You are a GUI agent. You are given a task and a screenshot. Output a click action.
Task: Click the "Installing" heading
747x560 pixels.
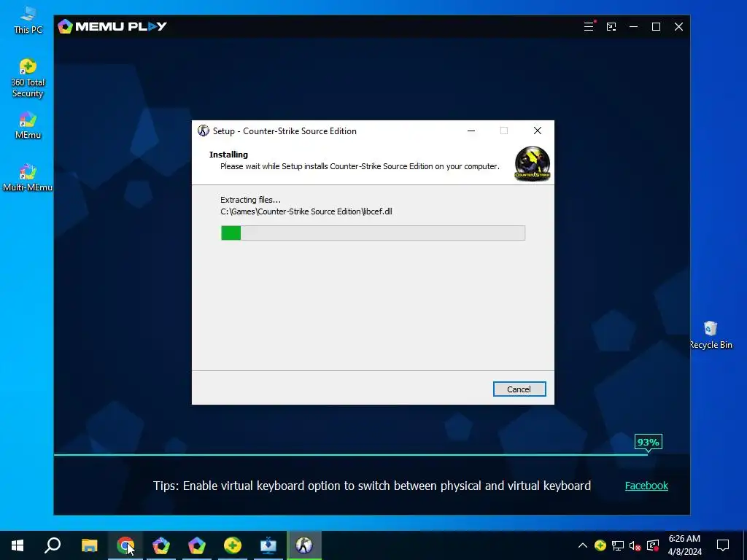(228, 155)
